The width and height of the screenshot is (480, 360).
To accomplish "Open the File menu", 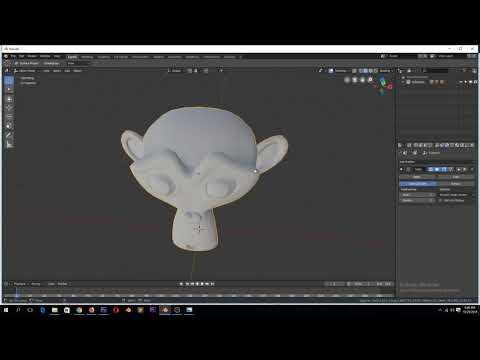I will pos(13,56).
